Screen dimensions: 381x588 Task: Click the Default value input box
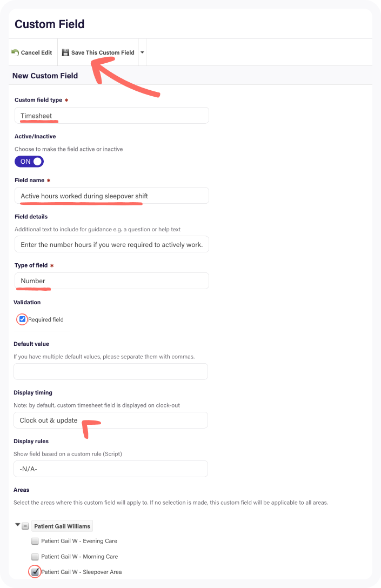pos(111,371)
